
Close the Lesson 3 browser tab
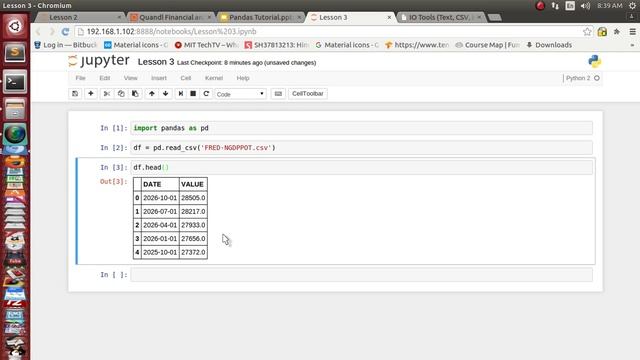(389, 17)
